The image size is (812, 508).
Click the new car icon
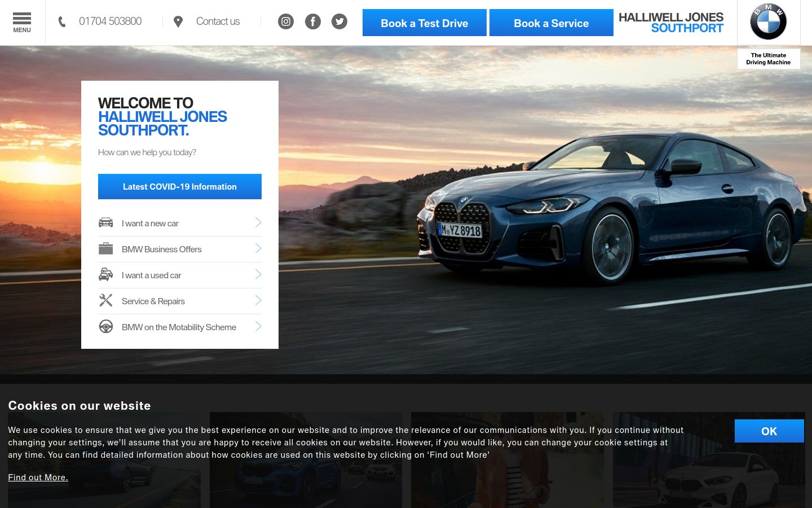pyautogui.click(x=106, y=222)
